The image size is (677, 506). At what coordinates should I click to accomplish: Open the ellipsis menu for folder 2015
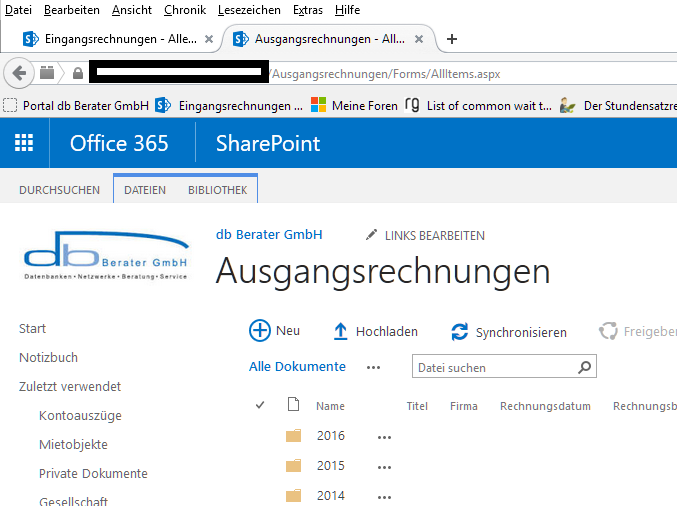(x=384, y=467)
